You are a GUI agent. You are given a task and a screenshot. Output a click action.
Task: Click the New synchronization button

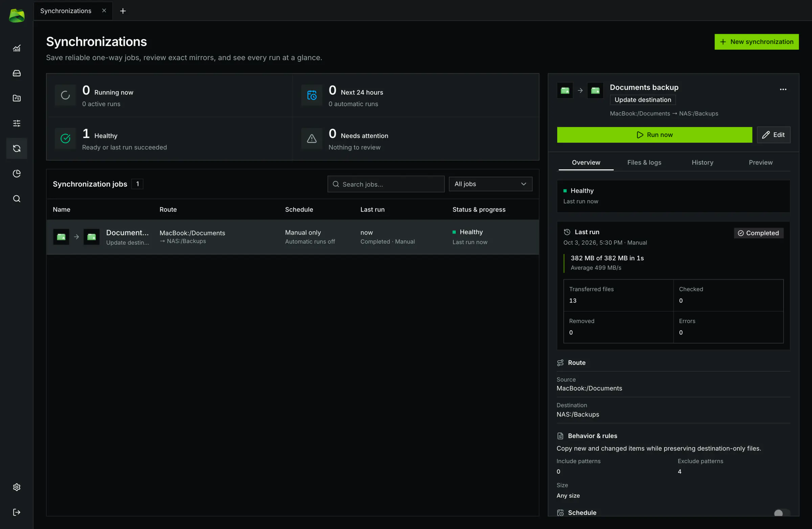(x=757, y=42)
